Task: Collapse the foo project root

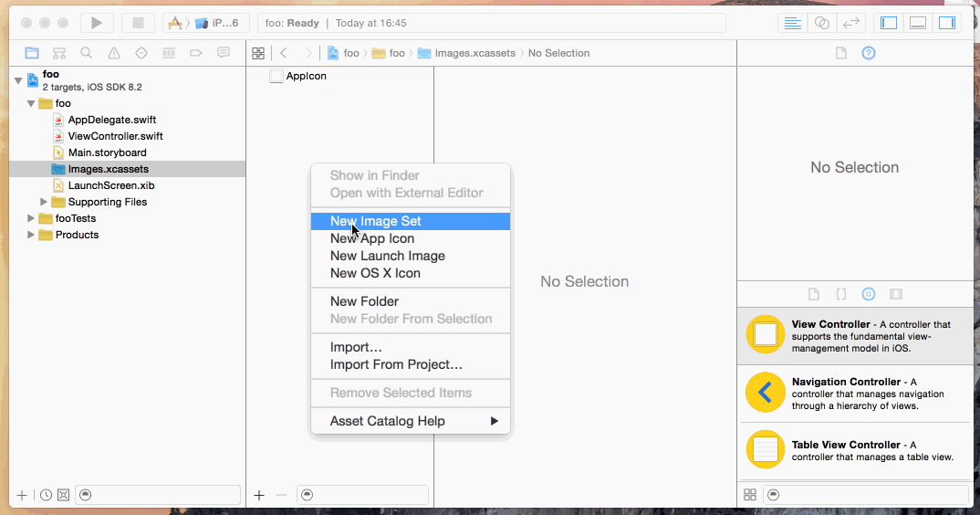Action: [18, 80]
